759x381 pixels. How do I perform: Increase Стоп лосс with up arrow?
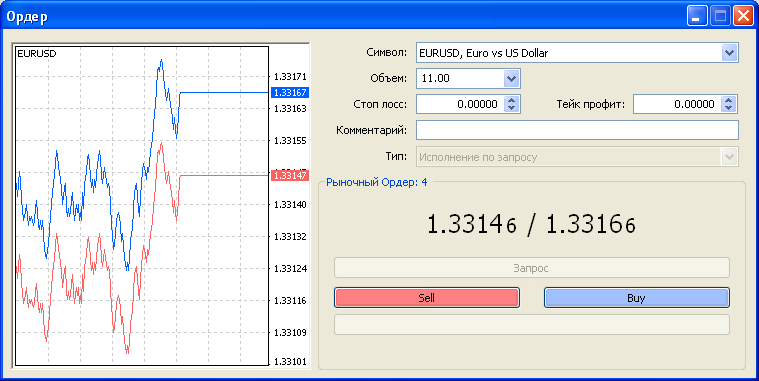pos(512,100)
